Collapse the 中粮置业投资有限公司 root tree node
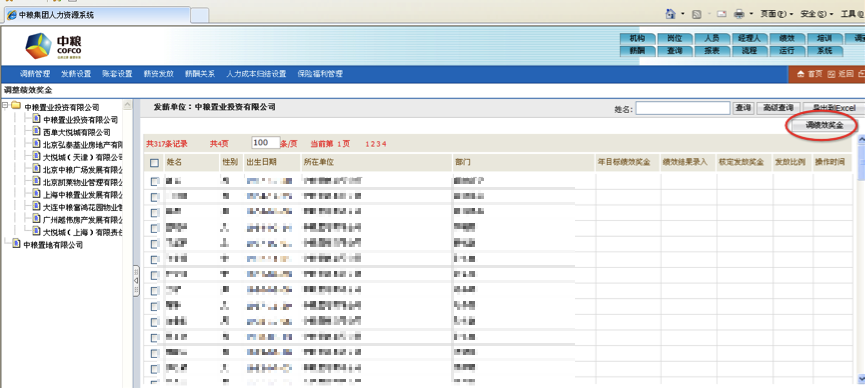 point(6,106)
